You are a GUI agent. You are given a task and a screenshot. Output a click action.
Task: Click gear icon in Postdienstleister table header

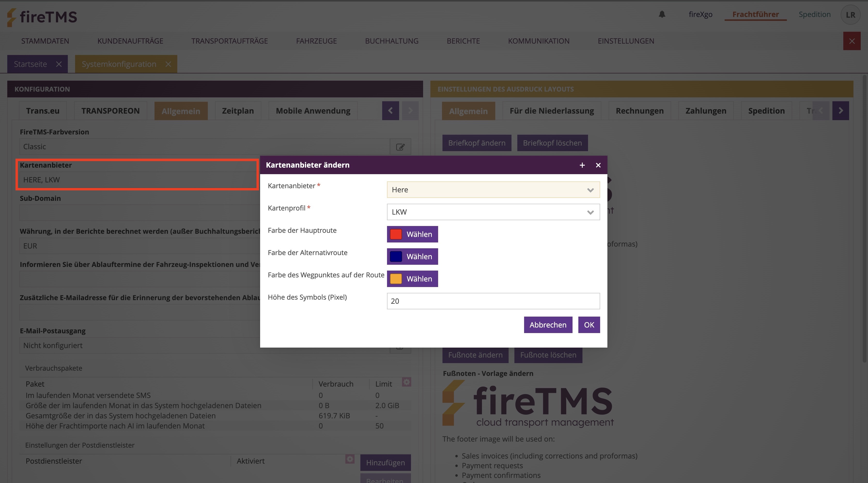click(x=350, y=459)
